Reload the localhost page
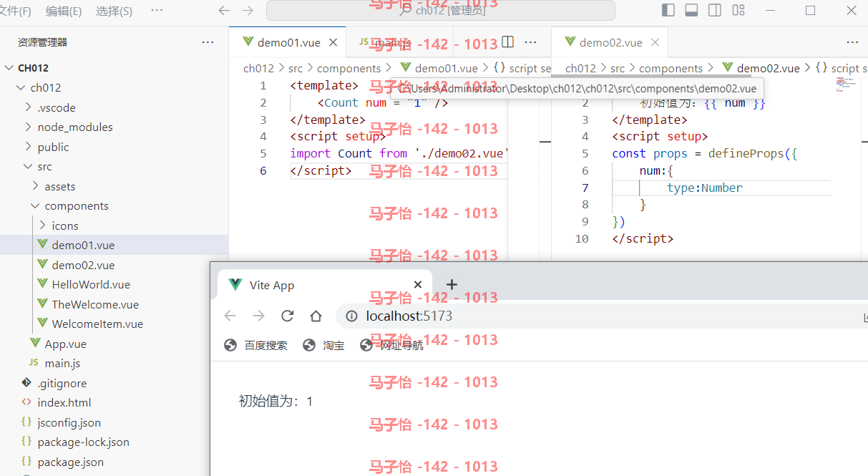This screenshot has height=476, width=868. pyautogui.click(x=287, y=316)
